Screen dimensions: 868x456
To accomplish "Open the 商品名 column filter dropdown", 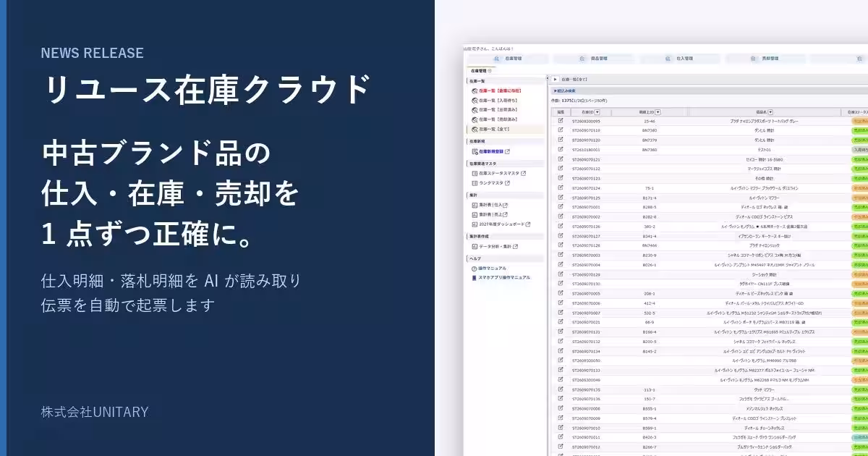I will (771, 112).
